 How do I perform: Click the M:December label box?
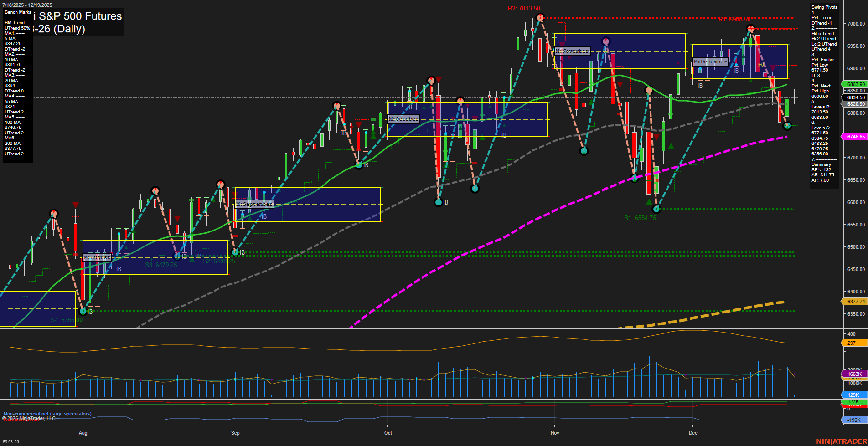(x=710, y=61)
